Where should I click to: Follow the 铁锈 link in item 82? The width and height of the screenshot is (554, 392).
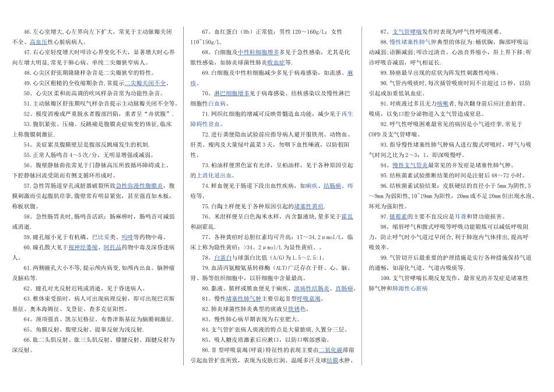tap(294, 309)
